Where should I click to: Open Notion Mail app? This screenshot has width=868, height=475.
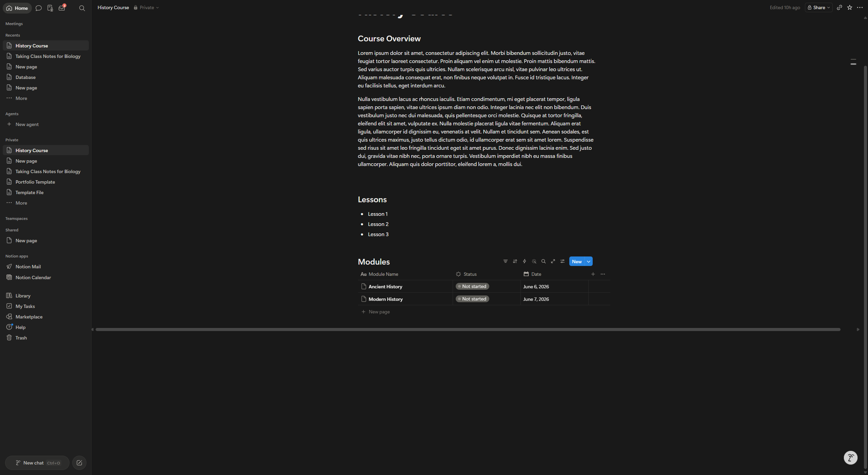tap(46, 267)
